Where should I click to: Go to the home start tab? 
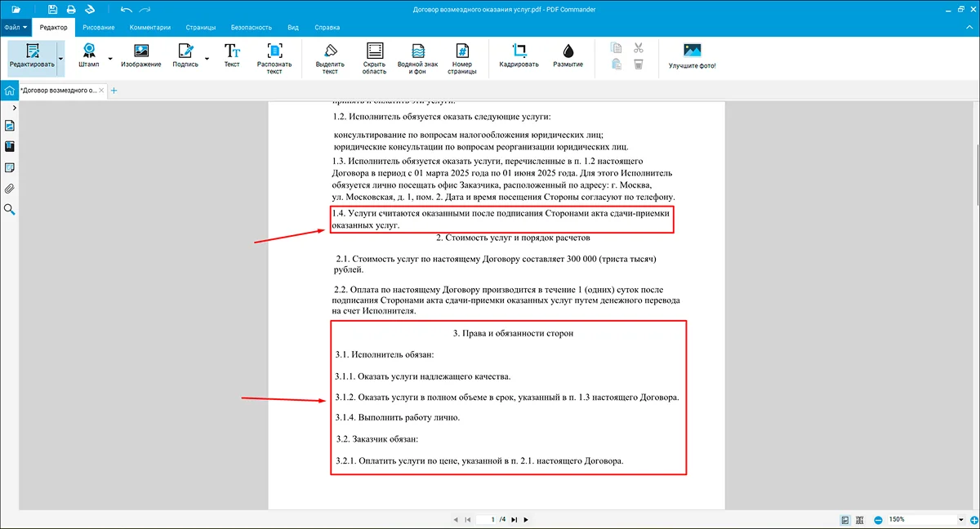coord(9,90)
